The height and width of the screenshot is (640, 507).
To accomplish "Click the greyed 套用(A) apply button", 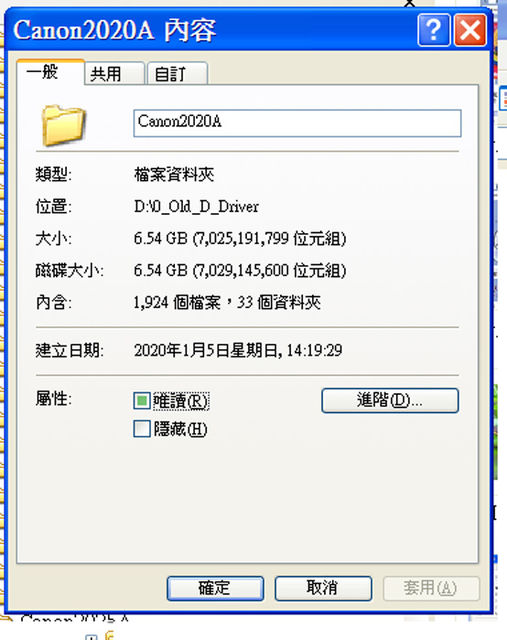I will [431, 588].
